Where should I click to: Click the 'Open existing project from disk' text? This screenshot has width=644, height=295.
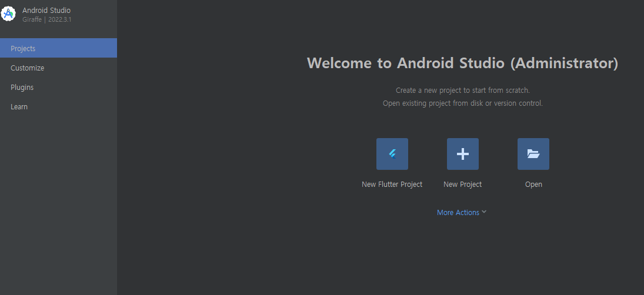pos(463,103)
